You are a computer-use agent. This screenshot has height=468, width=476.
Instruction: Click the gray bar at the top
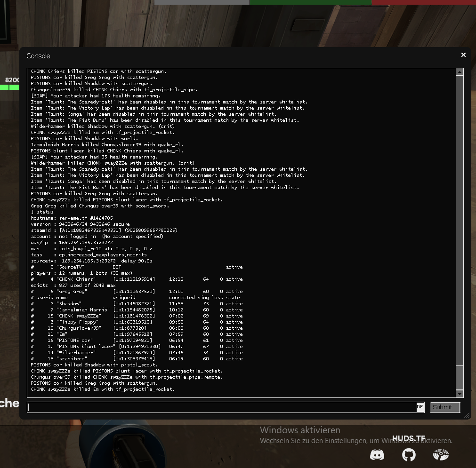coord(202,2)
